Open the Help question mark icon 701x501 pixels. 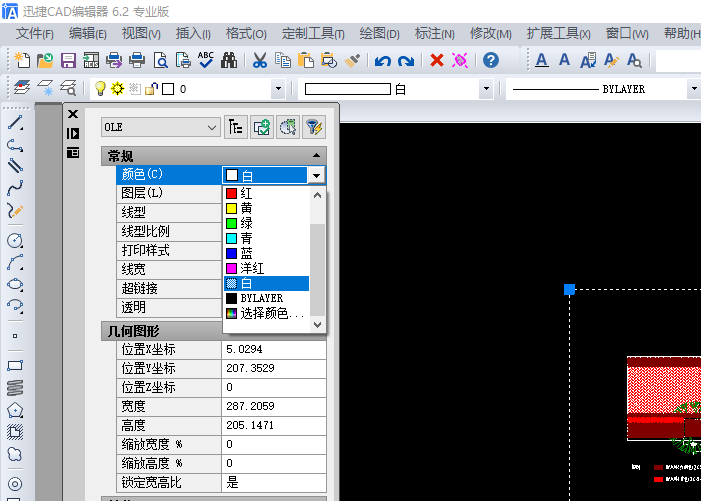click(x=491, y=60)
